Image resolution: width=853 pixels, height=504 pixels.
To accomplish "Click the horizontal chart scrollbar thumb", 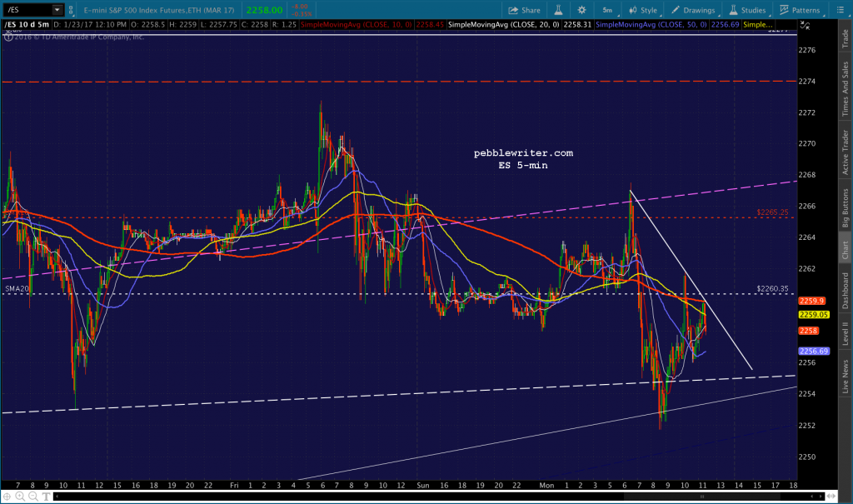I will [701, 497].
